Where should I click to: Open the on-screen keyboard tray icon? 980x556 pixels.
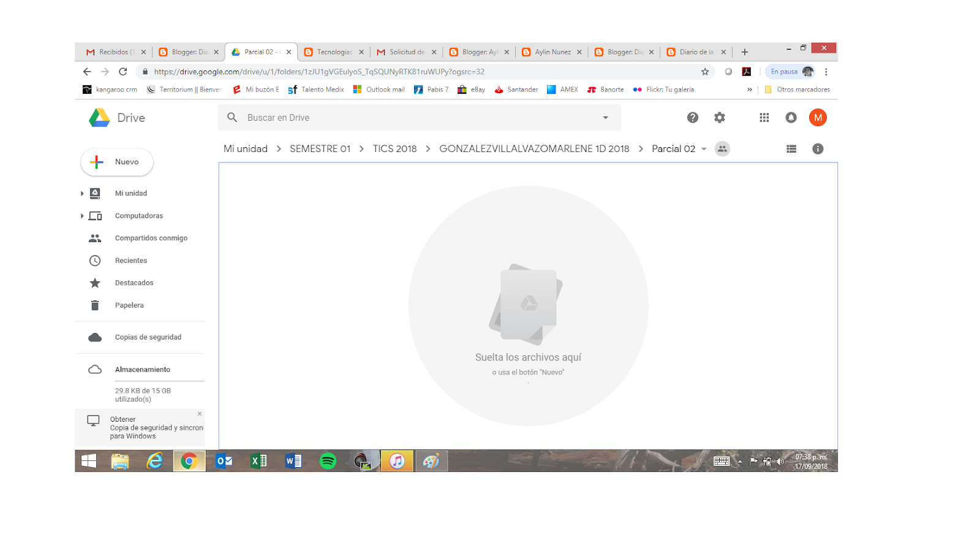[722, 461]
